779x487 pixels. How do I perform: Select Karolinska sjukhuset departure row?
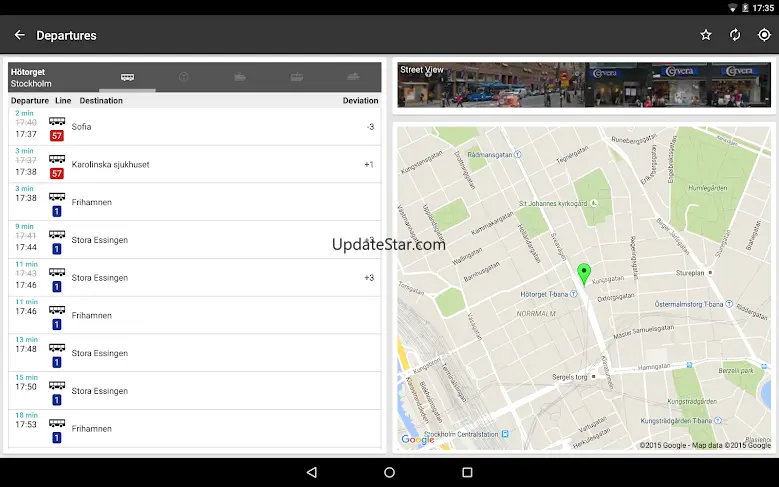click(x=195, y=164)
